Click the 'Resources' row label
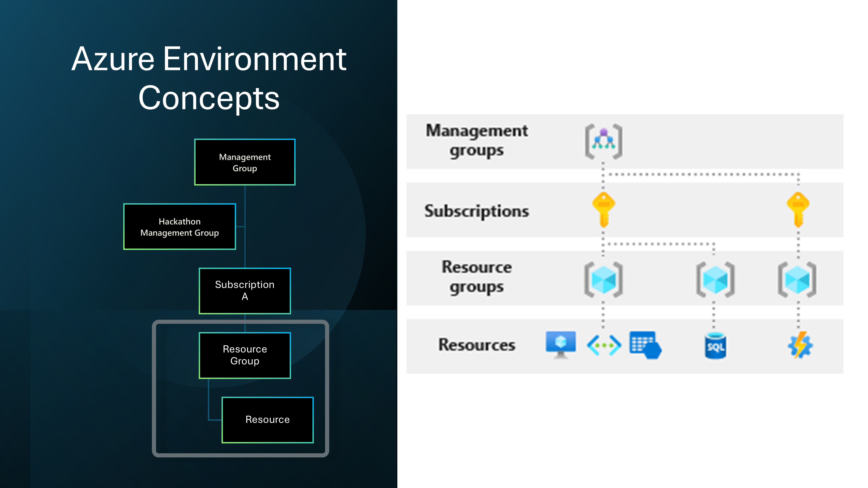Screen dimensions: 868x488 (477, 345)
